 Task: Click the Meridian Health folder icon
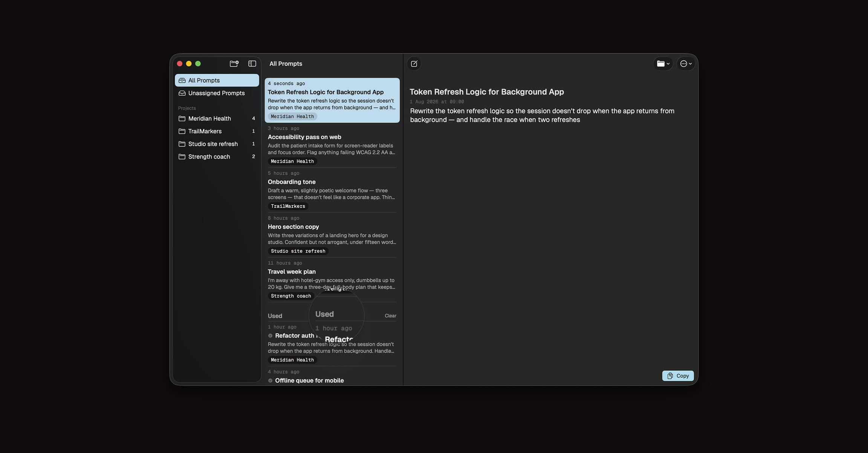point(182,119)
